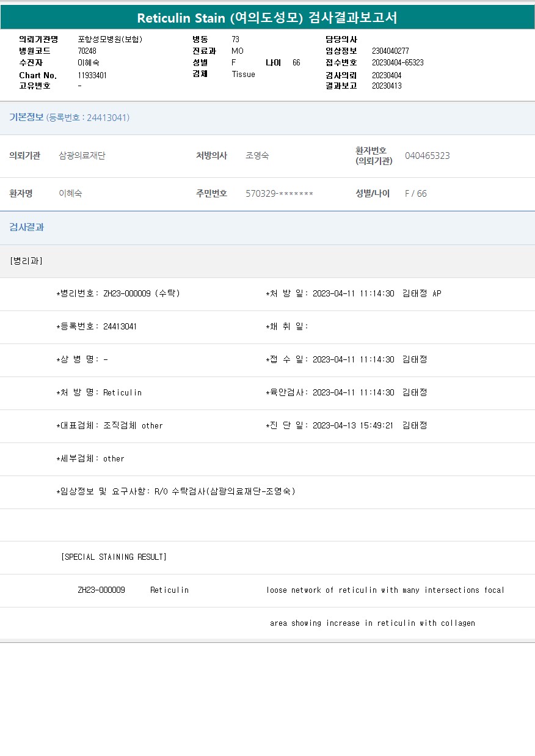Click the 의뢰기관 value 삼광의료재단
Viewport: 535px width, 756px height.
click(x=82, y=156)
